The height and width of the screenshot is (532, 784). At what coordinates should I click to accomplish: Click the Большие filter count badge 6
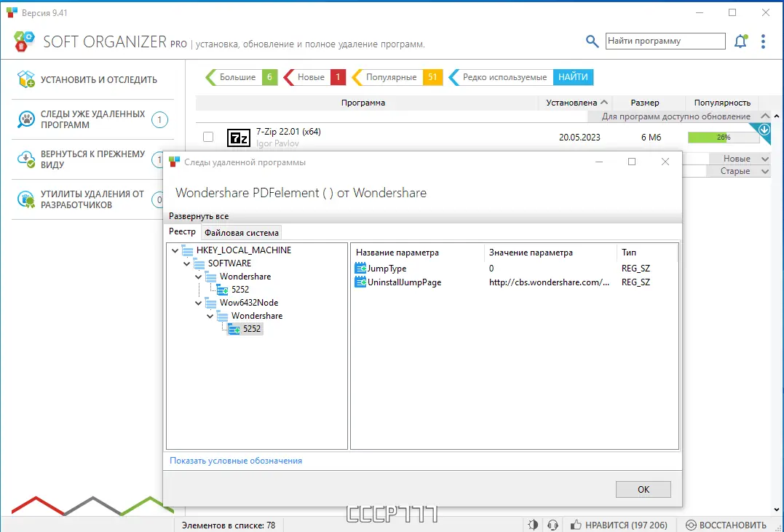point(269,77)
